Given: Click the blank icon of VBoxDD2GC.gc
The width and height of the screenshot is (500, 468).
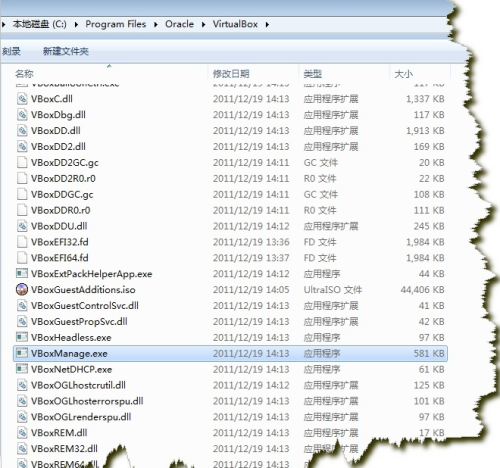Looking at the screenshot, I should (22, 162).
